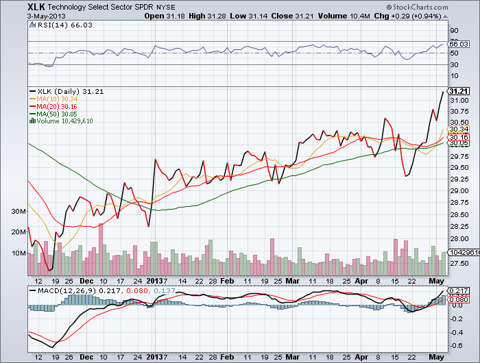Click the 10 level on RSI axis
The height and width of the screenshot is (363, 480).
tap(454, 76)
